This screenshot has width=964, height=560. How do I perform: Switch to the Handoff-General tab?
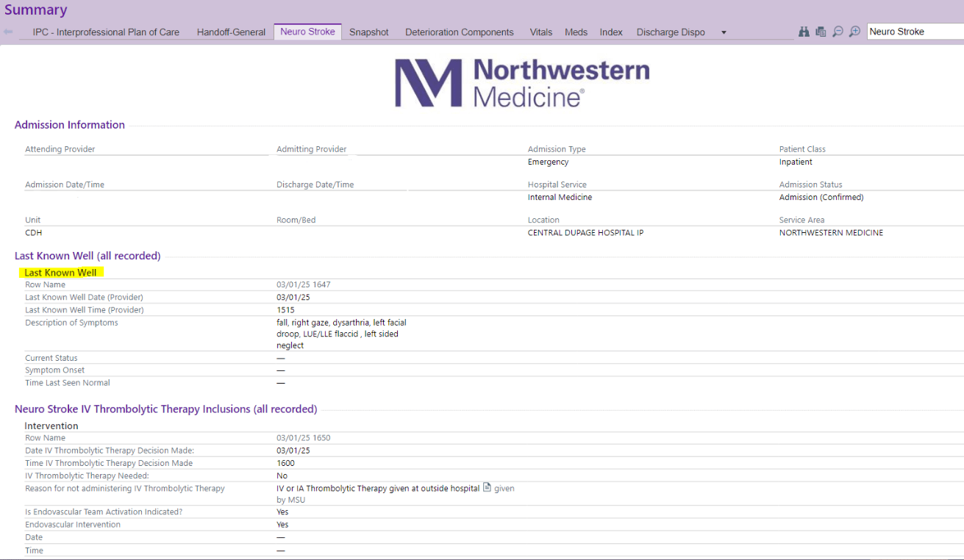pos(231,32)
